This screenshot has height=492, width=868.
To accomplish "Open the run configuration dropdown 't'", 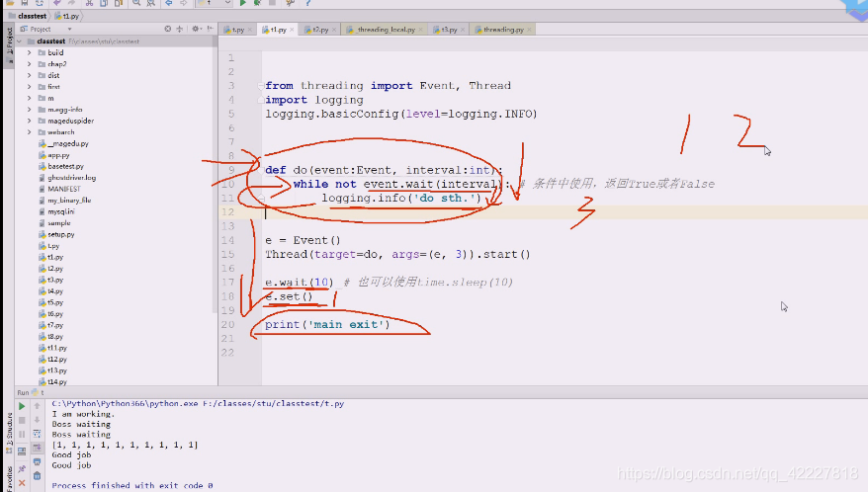I will tap(214, 3).
